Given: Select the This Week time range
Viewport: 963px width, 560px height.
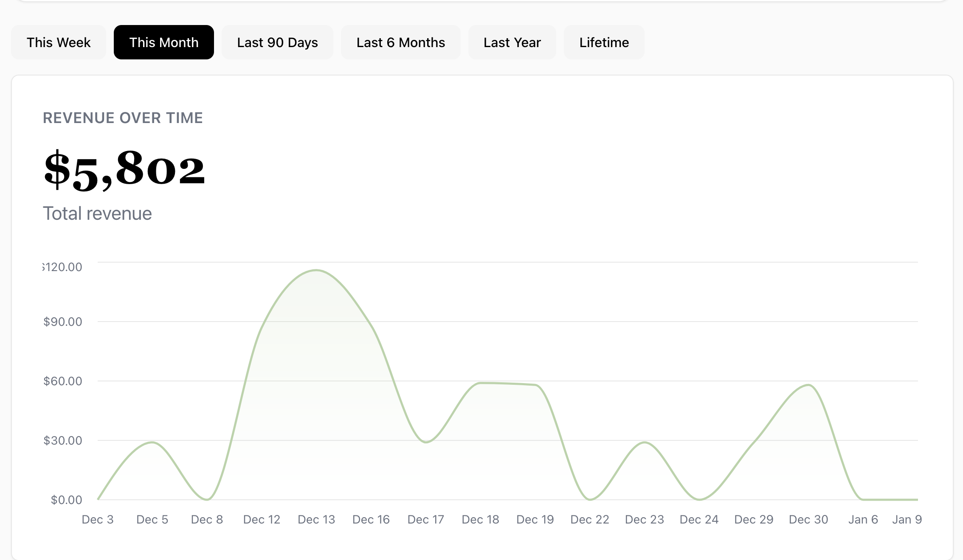Looking at the screenshot, I should coord(59,42).
